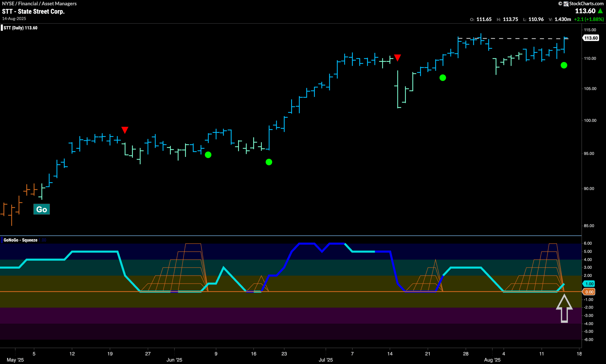Click the 110.00 price axis label
This screenshot has width=606, height=364.
coord(590,58)
